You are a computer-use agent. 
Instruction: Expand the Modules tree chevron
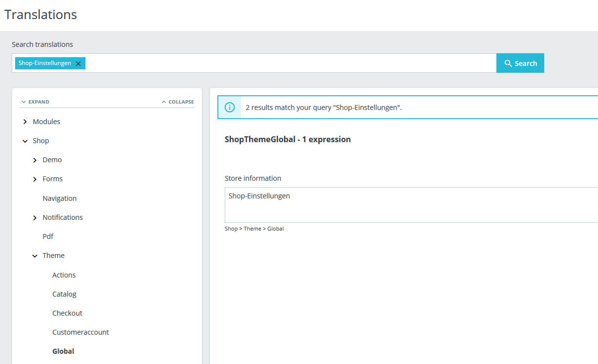click(x=25, y=122)
